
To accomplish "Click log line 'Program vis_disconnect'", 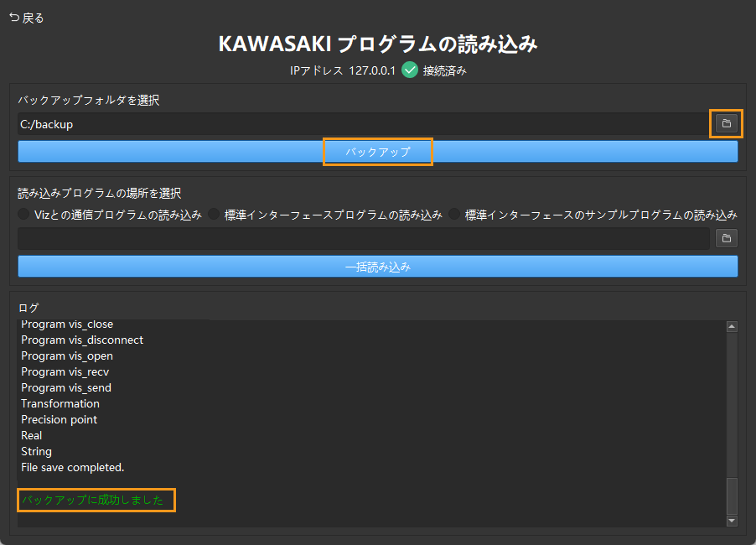I will pyautogui.click(x=82, y=340).
